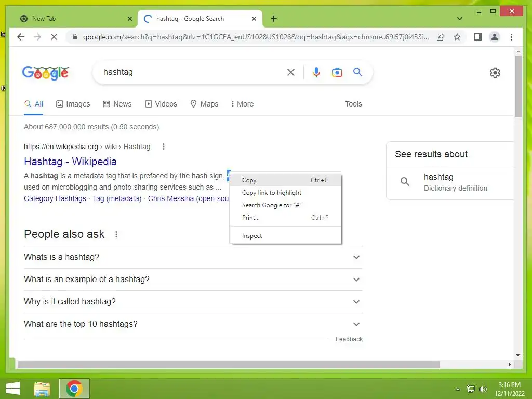Image resolution: width=532 pixels, height=399 pixels.
Task: Open the network tray icon
Action: [471, 389]
